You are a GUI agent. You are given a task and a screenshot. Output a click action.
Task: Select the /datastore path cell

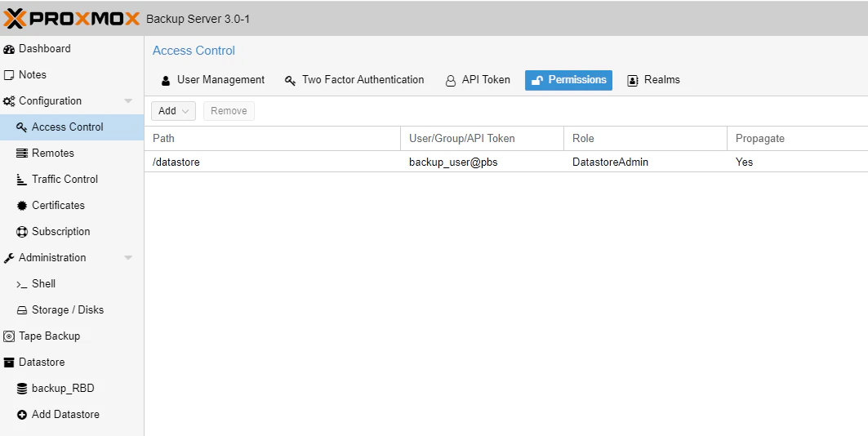click(273, 162)
